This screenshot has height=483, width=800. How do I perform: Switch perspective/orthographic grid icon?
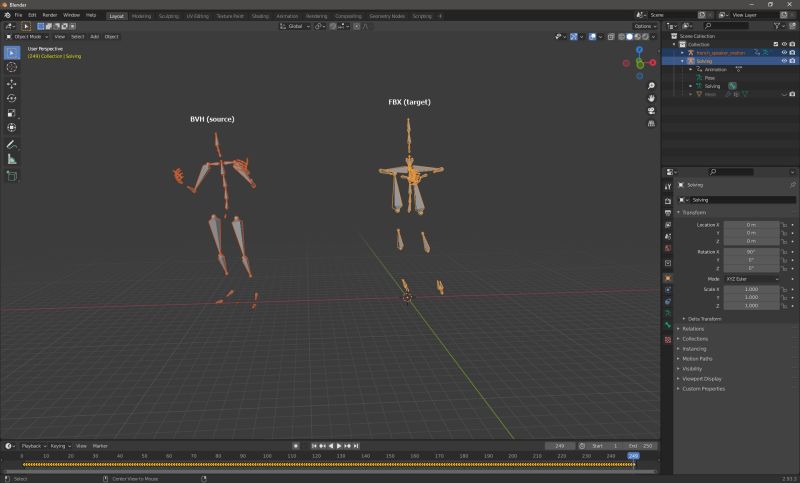click(651, 123)
